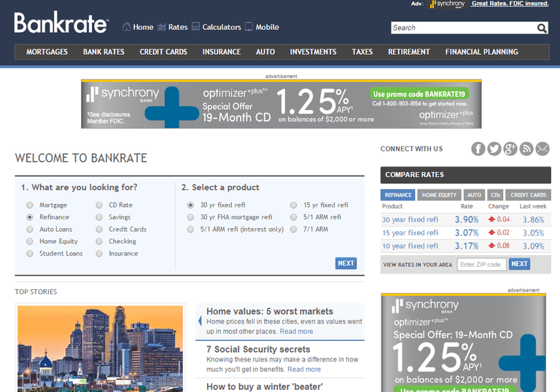Read more about Home values story

[296, 332]
